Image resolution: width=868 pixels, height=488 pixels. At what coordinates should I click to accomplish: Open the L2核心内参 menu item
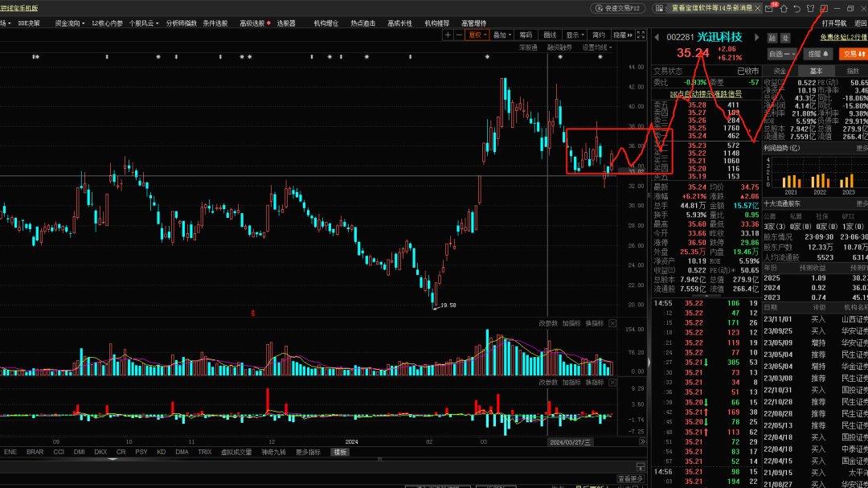pyautogui.click(x=107, y=23)
